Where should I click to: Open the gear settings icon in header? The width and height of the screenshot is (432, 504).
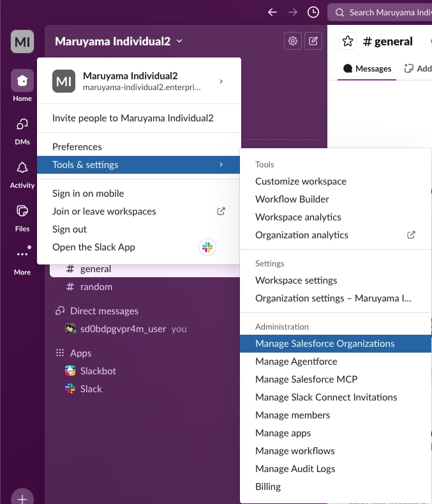click(293, 41)
